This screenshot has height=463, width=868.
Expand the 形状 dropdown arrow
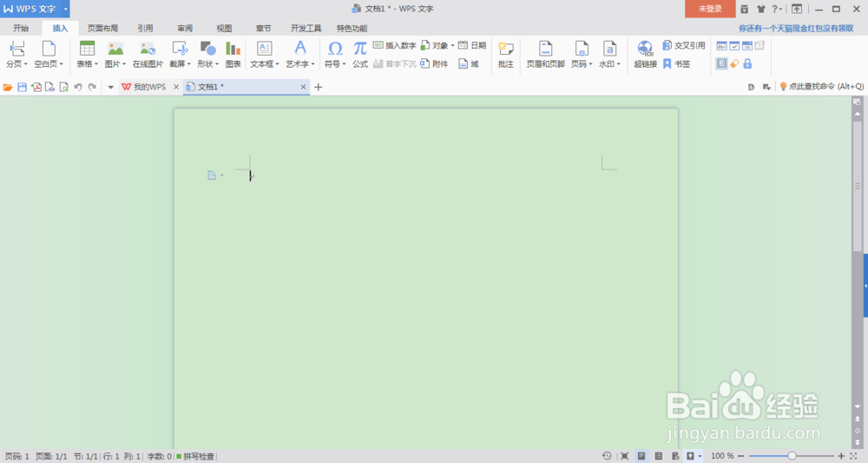pyautogui.click(x=217, y=64)
